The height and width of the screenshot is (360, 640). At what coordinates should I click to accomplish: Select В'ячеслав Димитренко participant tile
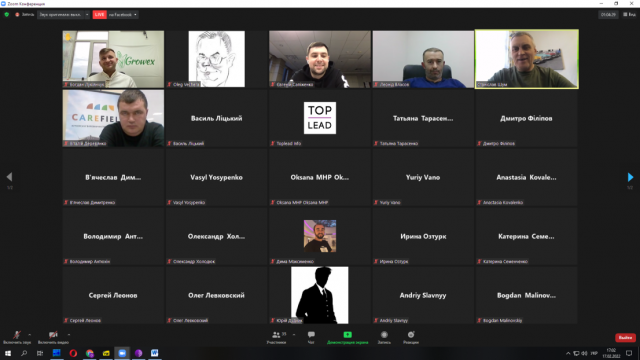(x=113, y=177)
